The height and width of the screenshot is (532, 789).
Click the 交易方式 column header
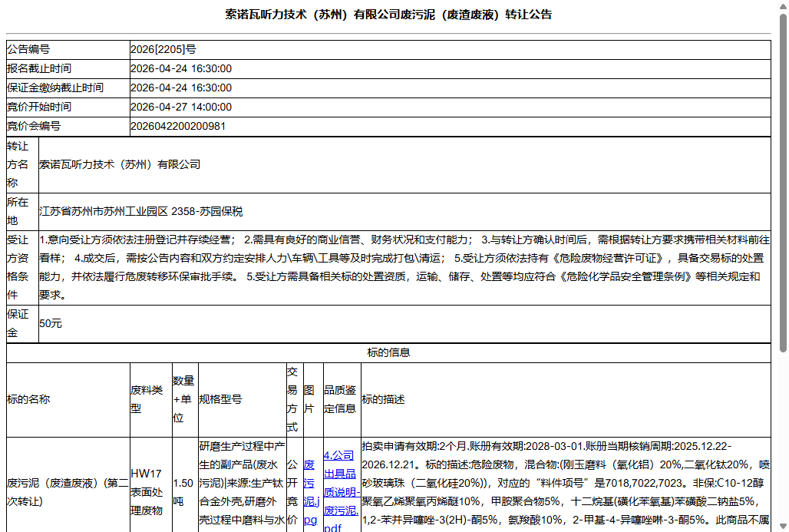[295, 400]
